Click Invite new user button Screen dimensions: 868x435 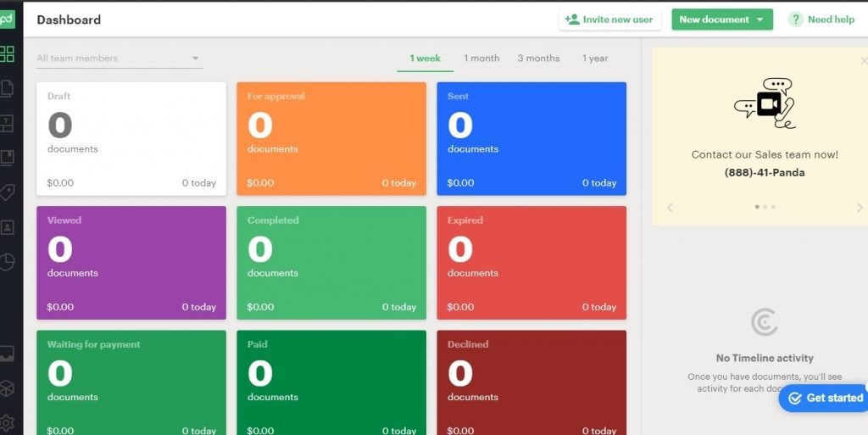(609, 20)
